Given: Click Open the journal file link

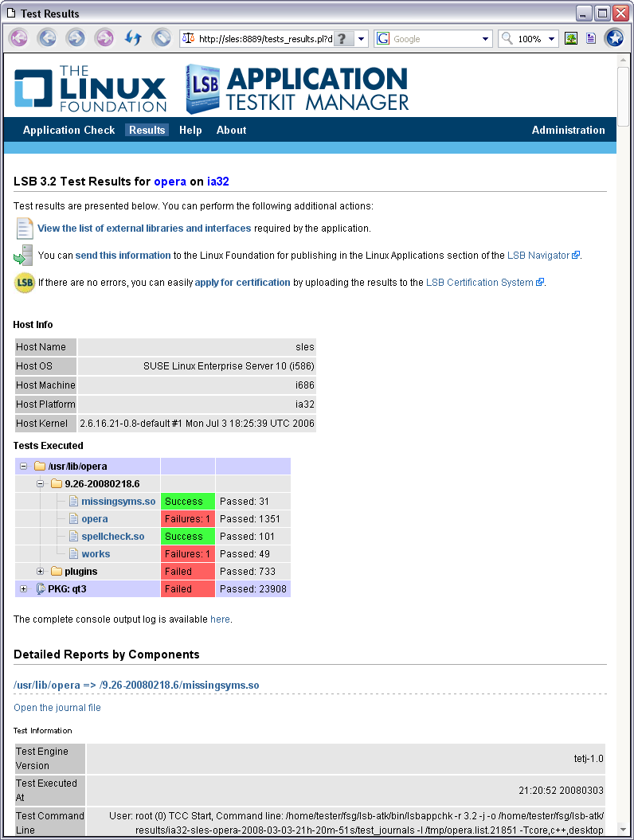Looking at the screenshot, I should (x=57, y=708).
